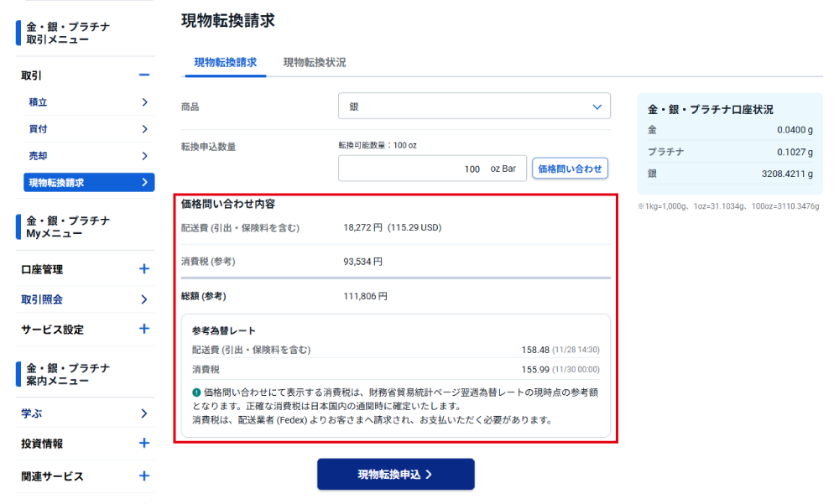Expand 口座管理 with the plus icon
This screenshot has width=839, height=504.
pyautogui.click(x=143, y=269)
